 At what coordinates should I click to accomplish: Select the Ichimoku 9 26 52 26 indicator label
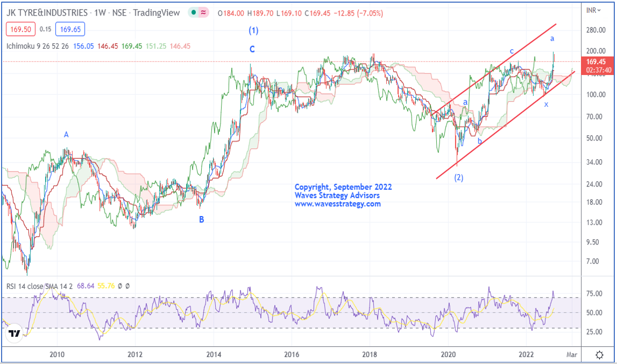[x=38, y=46]
